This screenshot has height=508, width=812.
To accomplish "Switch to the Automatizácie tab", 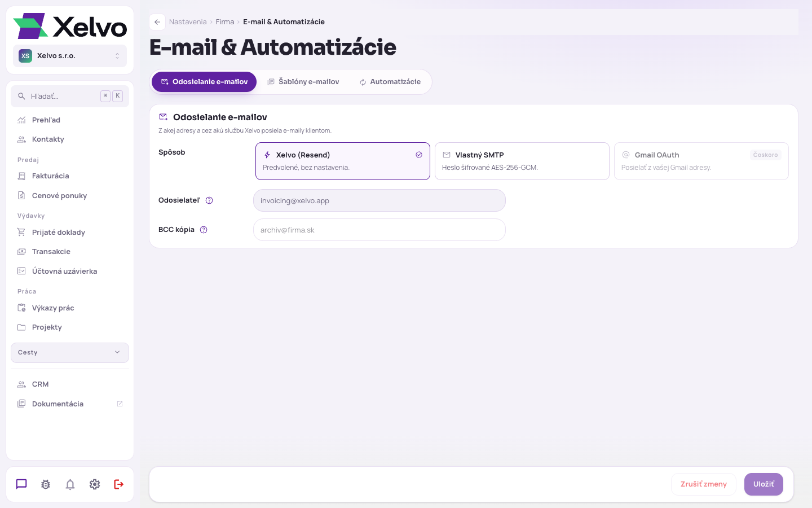I will tap(390, 82).
